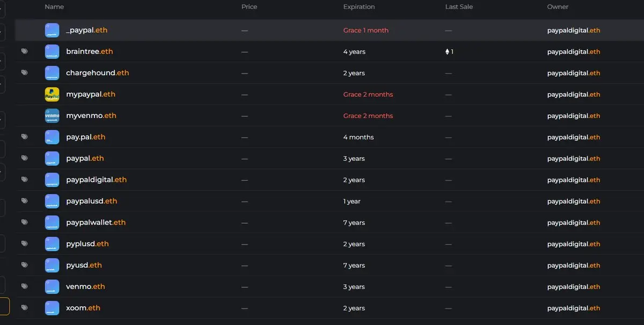Image resolution: width=644 pixels, height=325 pixels.
Task: Click the tag icon beside paypal.eth
Action: coord(24,158)
